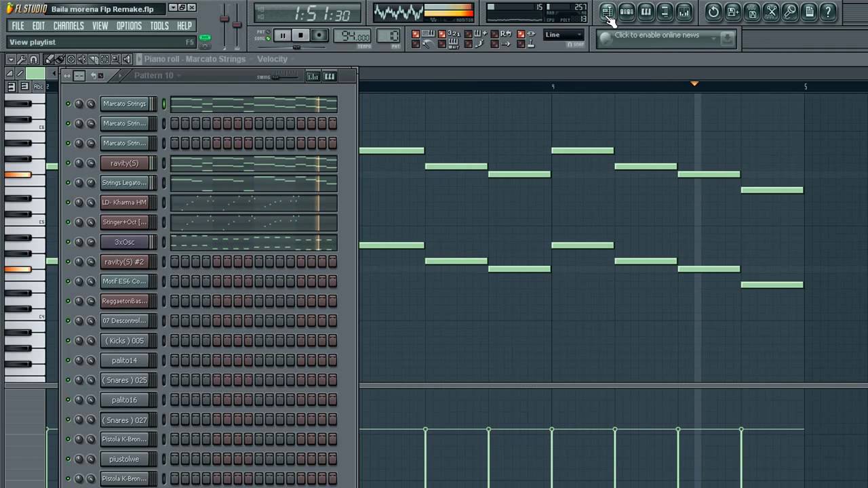Start one-click recording microphone icon
868x488 pixels.
point(790,12)
